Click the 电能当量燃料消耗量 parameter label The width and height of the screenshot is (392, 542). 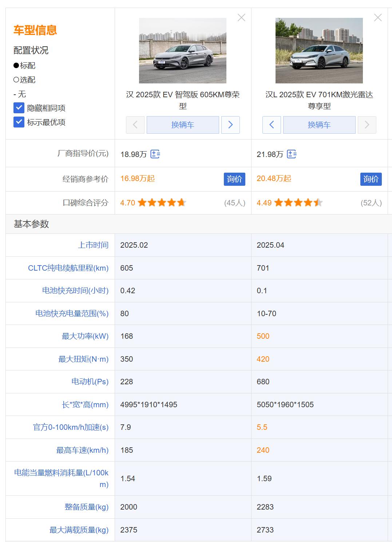coord(61,479)
